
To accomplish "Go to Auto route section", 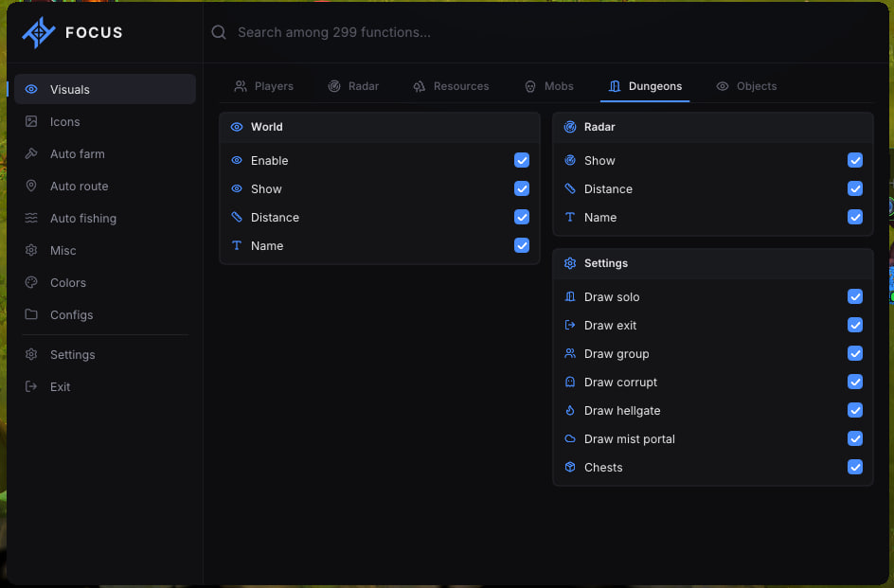I will tap(105, 186).
